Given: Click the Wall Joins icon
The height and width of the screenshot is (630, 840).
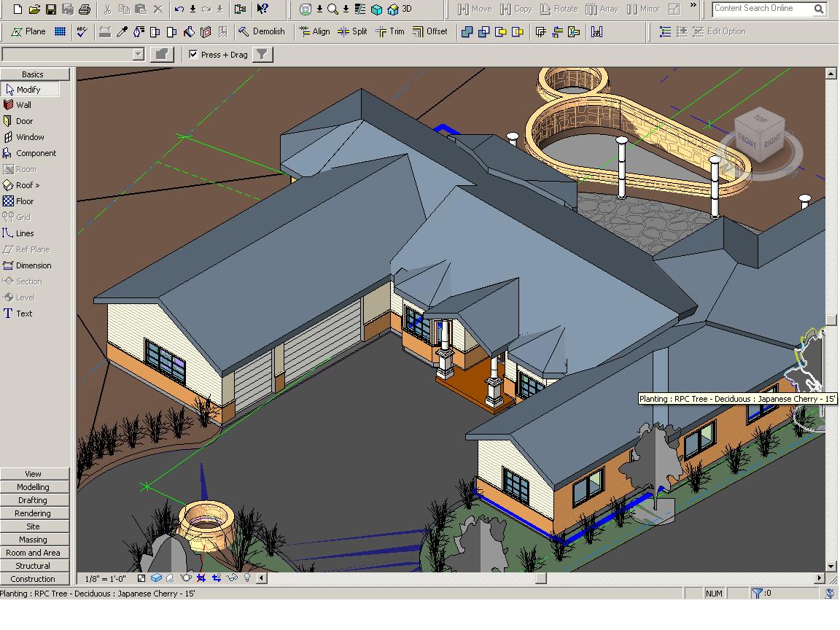Looking at the screenshot, I should tap(540, 31).
